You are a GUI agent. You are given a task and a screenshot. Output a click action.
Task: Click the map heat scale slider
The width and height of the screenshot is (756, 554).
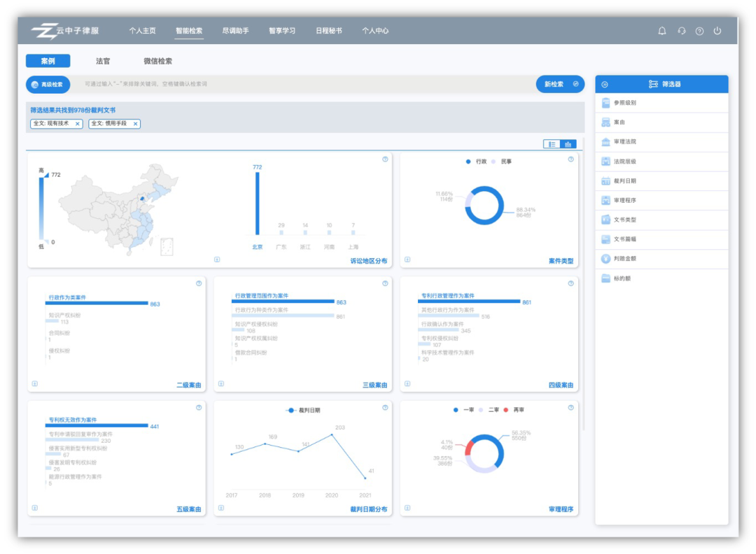coord(41,208)
